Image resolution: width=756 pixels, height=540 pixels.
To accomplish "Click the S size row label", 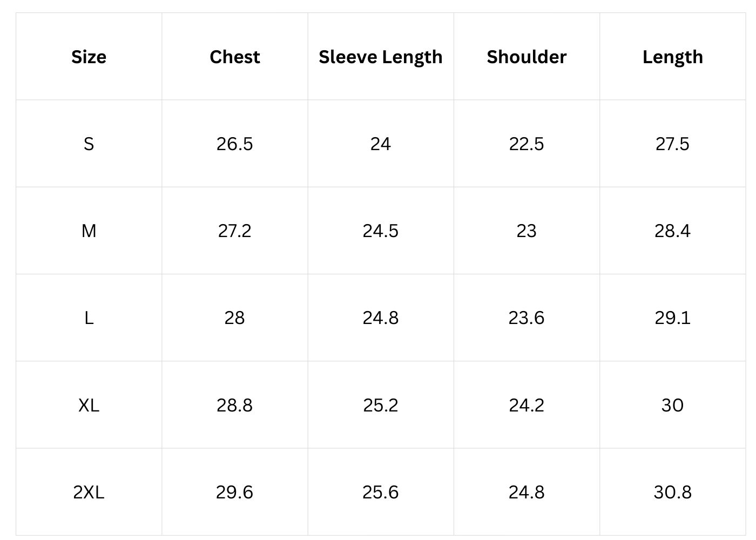I will (89, 144).
